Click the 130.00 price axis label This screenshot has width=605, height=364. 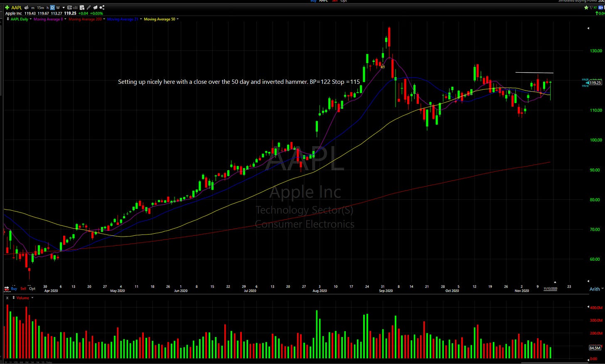point(596,51)
